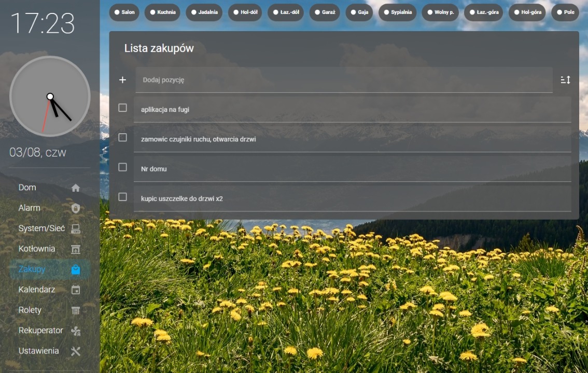Viewport: 588px width, 373px height.
Task: Click the boiler icon beside Kotłownia
Action: (x=75, y=249)
